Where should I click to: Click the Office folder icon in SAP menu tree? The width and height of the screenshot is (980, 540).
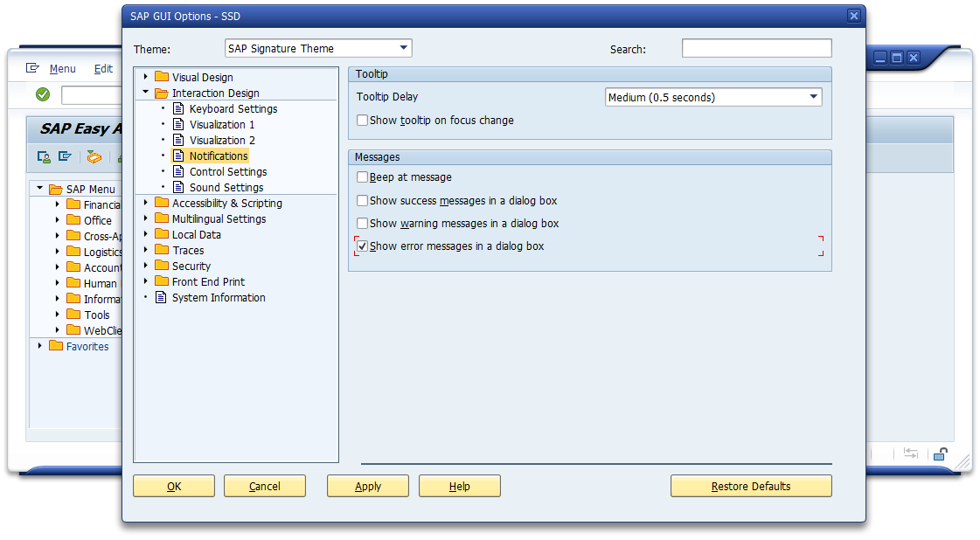coord(73,219)
